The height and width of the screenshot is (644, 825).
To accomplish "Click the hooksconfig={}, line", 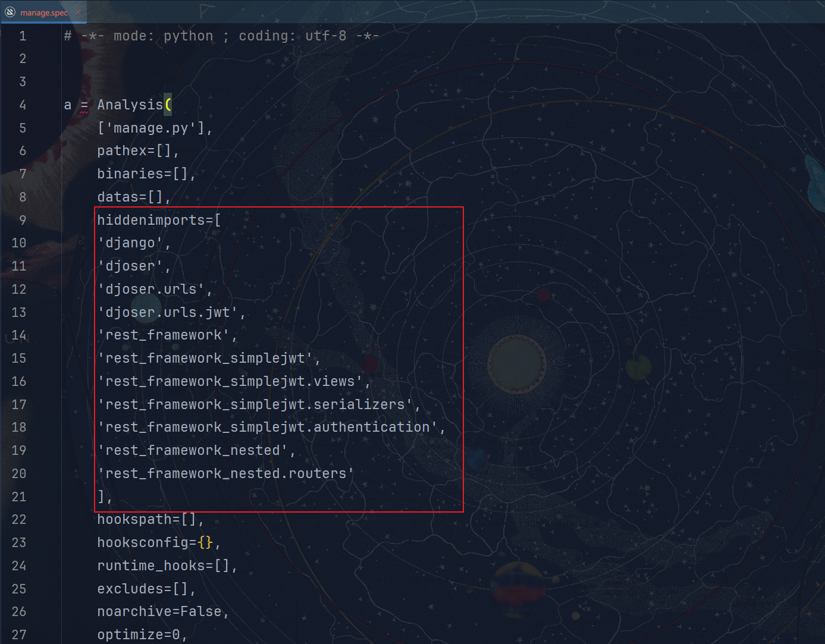I will (x=159, y=543).
